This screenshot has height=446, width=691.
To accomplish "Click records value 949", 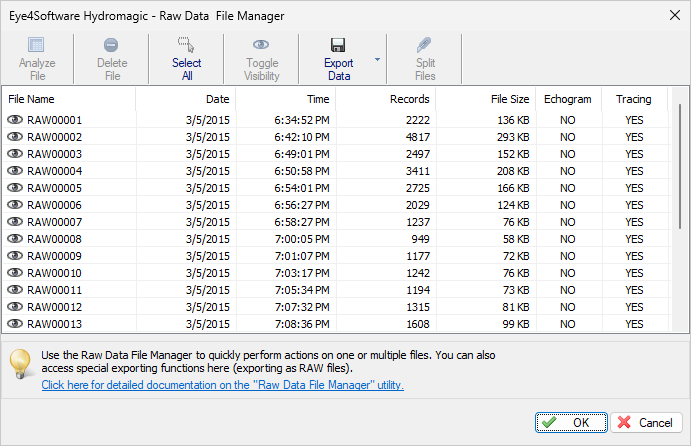I will 420,239.
